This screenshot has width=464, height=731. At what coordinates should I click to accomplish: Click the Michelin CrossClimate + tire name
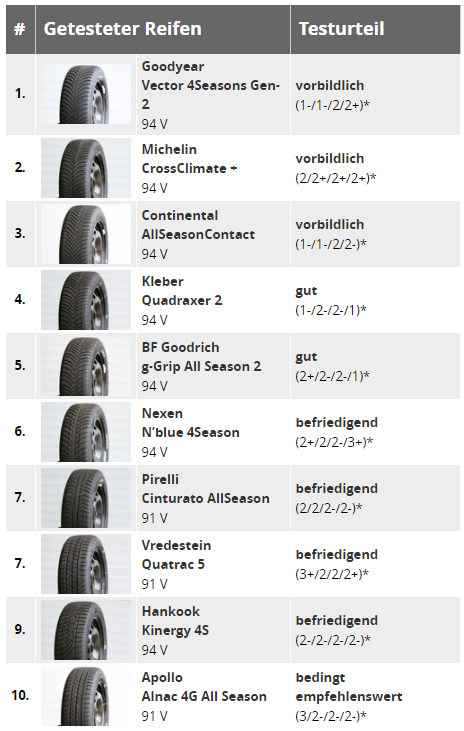[189, 159]
